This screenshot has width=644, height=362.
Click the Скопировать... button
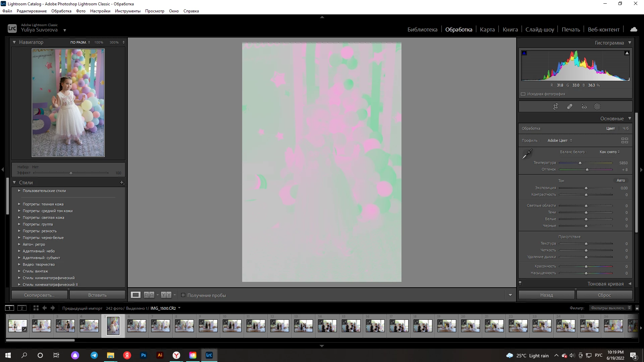click(39, 295)
